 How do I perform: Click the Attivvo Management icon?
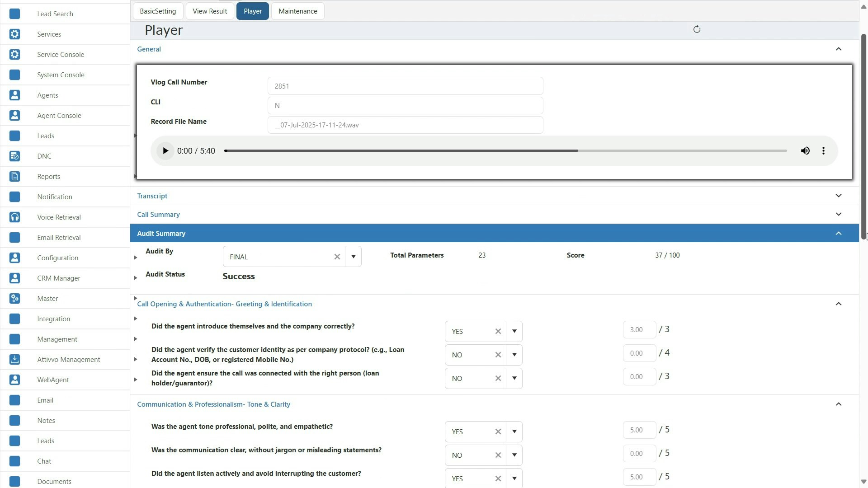click(x=14, y=359)
